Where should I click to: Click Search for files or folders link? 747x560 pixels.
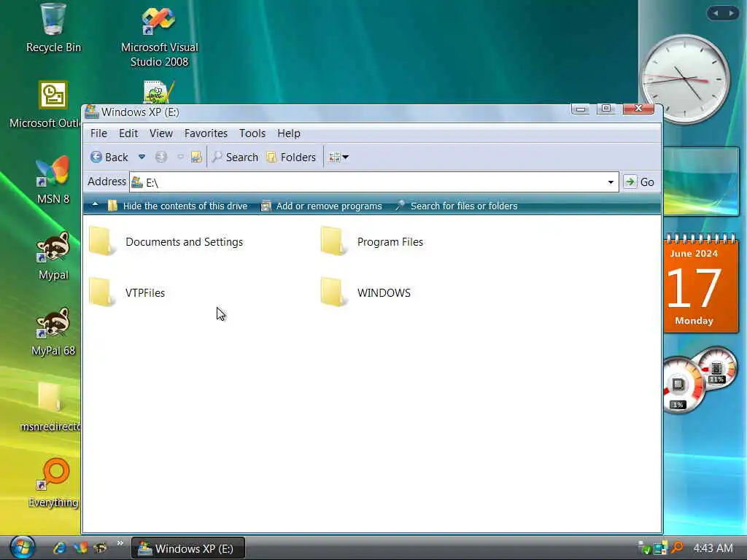pos(457,206)
